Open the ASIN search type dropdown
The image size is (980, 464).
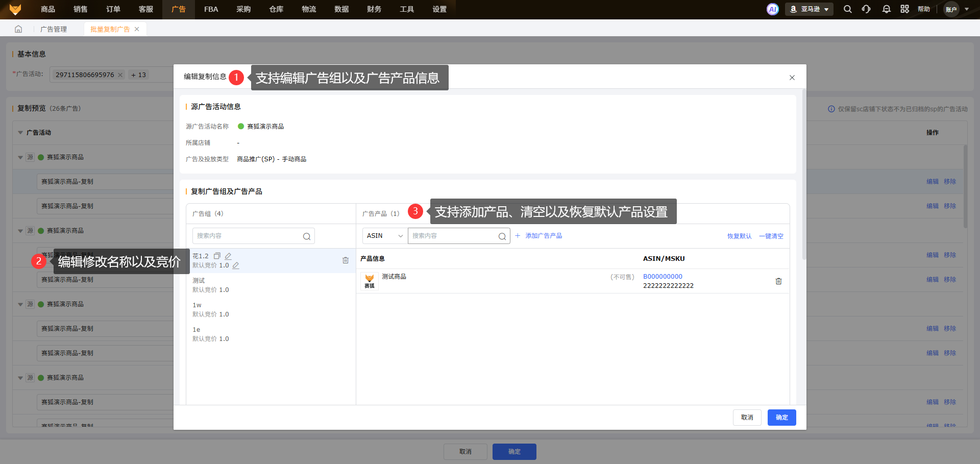pyautogui.click(x=385, y=236)
